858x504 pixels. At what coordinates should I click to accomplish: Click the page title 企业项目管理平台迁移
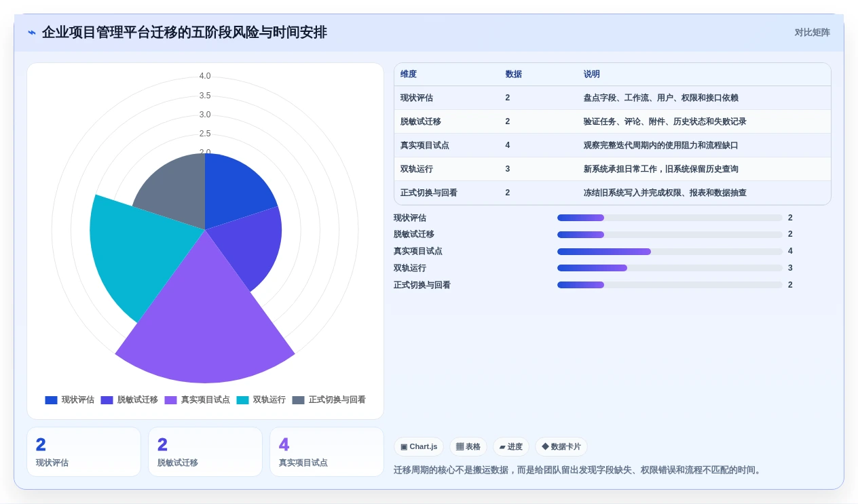184,33
